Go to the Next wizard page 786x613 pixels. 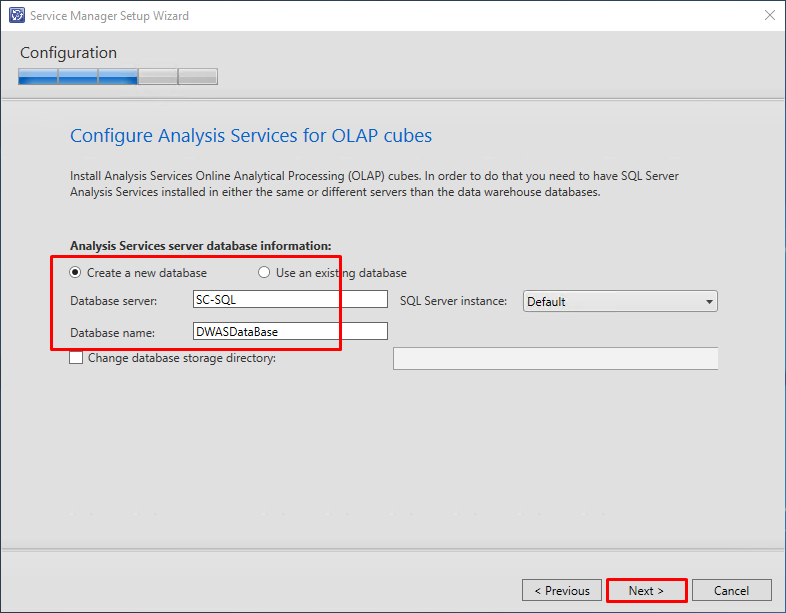646,590
